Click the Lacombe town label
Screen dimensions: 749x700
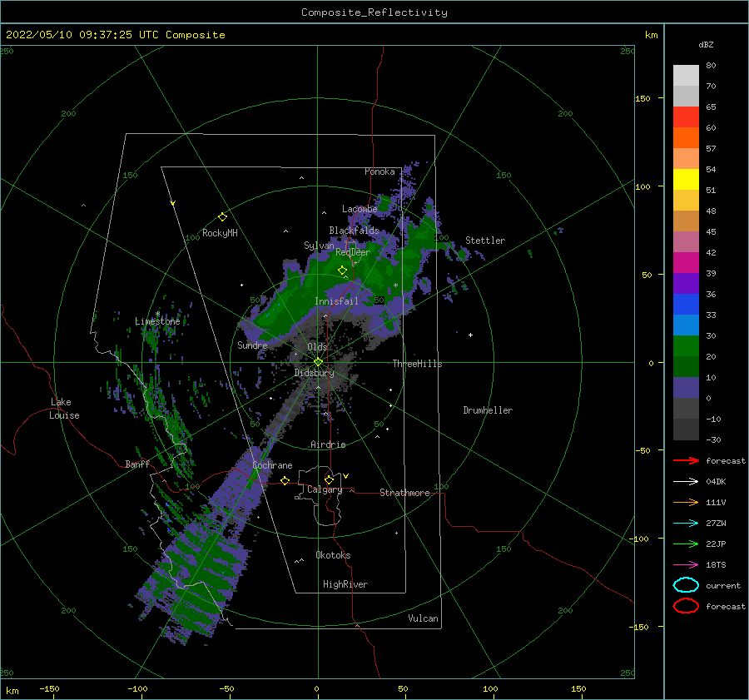click(x=360, y=209)
